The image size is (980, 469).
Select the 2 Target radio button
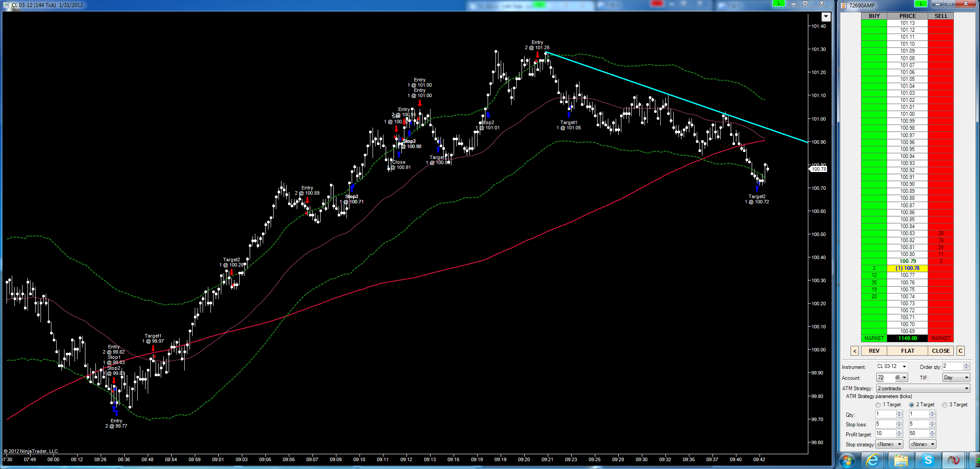[x=912, y=405]
